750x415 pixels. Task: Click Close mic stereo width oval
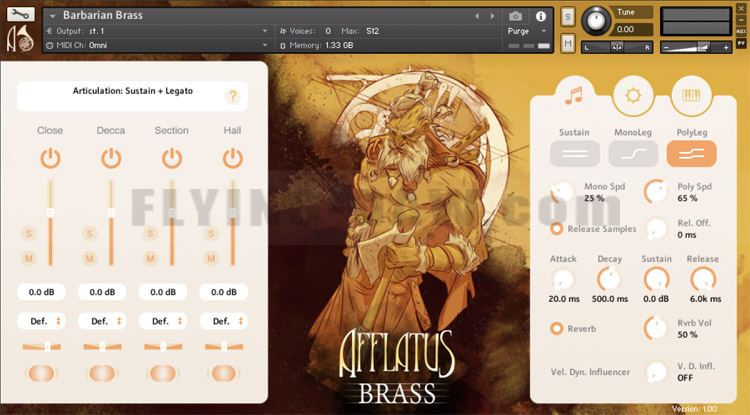point(42,373)
